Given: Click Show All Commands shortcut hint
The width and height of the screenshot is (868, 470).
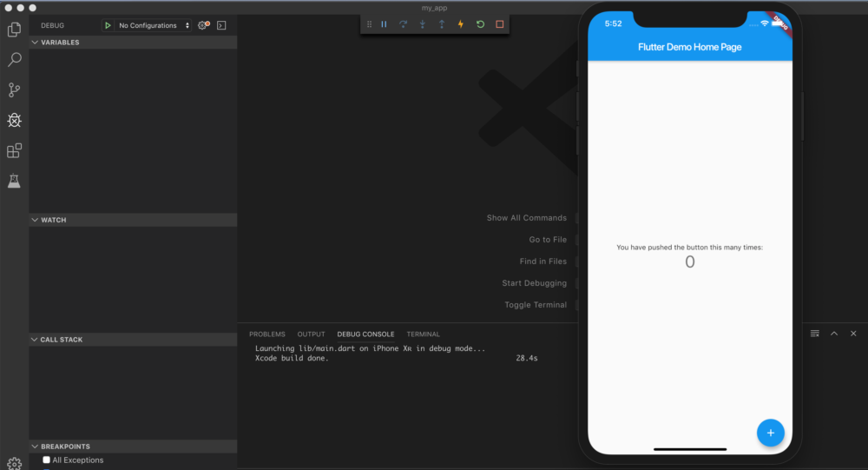Looking at the screenshot, I should pyautogui.click(x=527, y=218).
